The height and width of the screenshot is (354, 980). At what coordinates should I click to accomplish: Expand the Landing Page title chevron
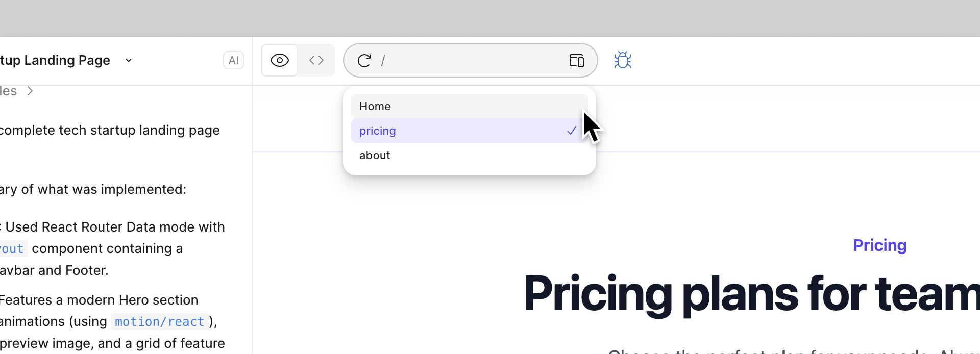click(129, 61)
